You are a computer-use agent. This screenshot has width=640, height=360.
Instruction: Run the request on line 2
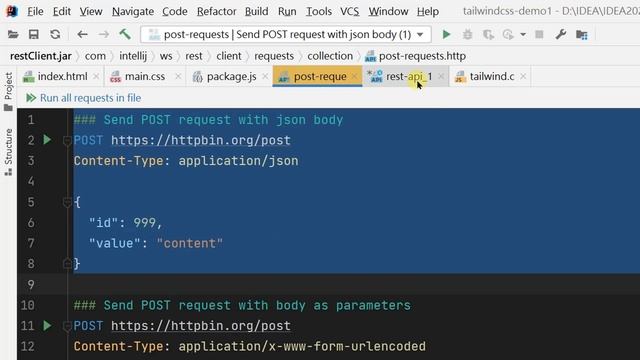click(x=47, y=140)
